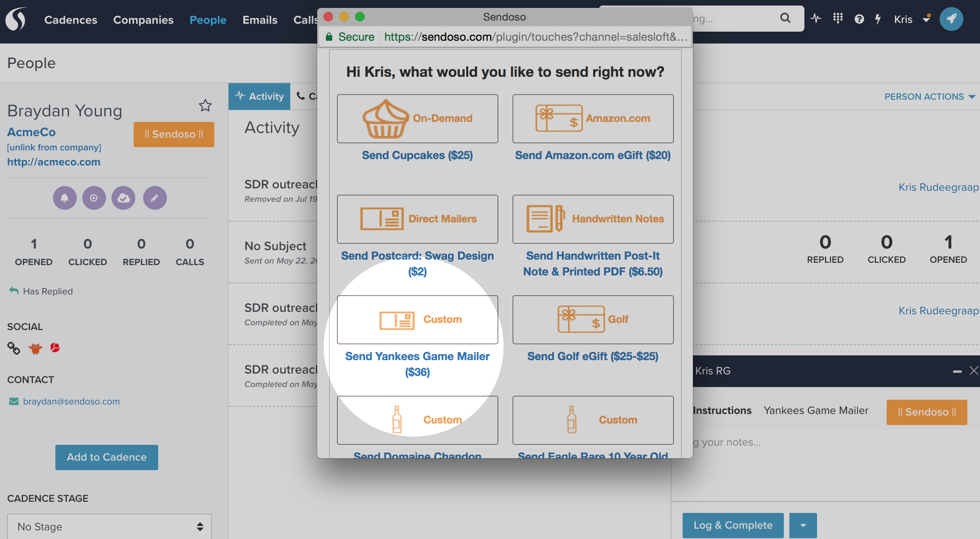The width and height of the screenshot is (980, 539).
Task: Open the Companies menu item
Action: tap(143, 20)
